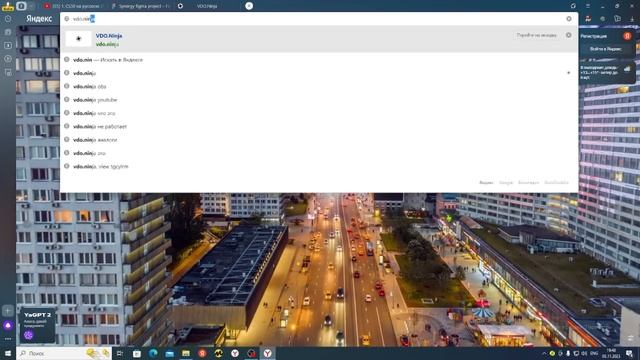Click the yellow crown icon at top-left

7,6
